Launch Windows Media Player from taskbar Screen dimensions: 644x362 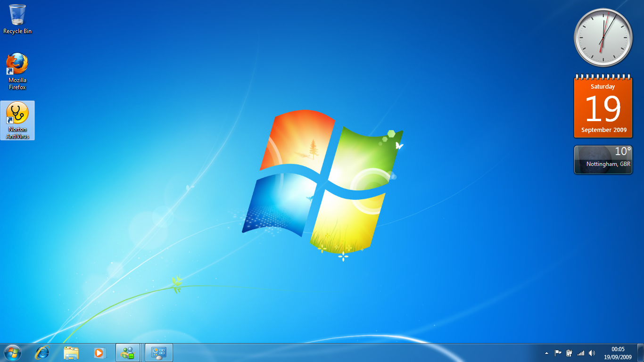tap(99, 353)
